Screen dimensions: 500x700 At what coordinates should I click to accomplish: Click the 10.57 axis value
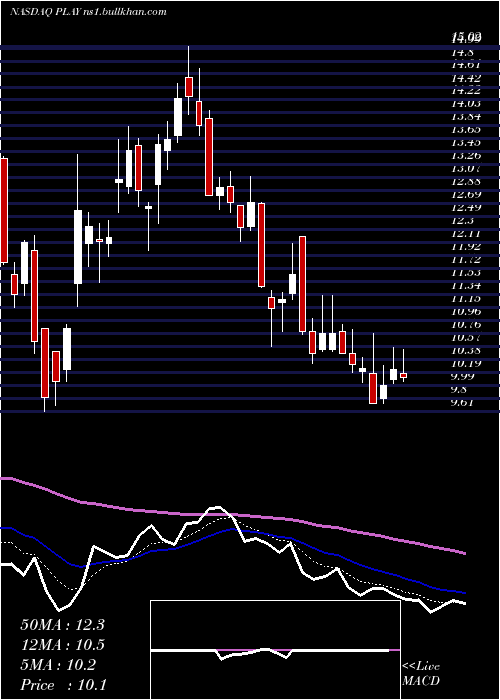click(x=466, y=337)
